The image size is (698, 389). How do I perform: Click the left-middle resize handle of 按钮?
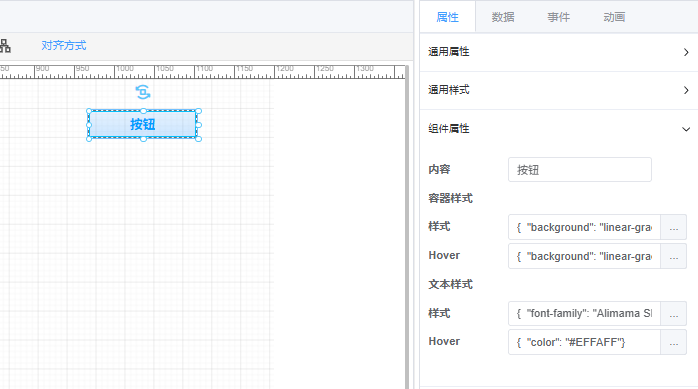89,125
